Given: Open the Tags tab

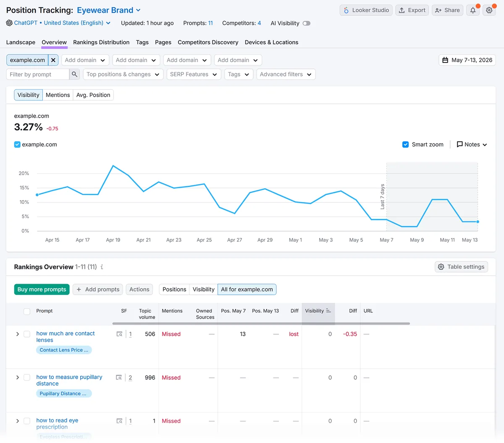Looking at the screenshot, I should [x=142, y=42].
